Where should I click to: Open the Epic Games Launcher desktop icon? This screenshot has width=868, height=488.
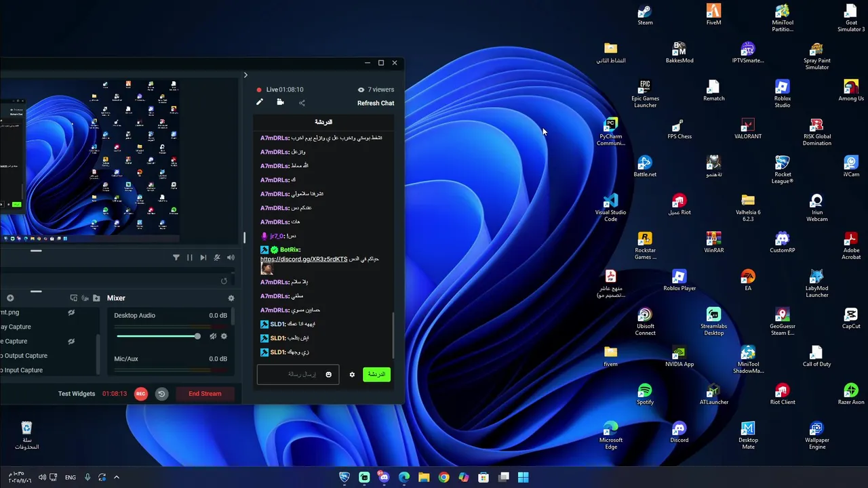pyautogui.click(x=645, y=94)
